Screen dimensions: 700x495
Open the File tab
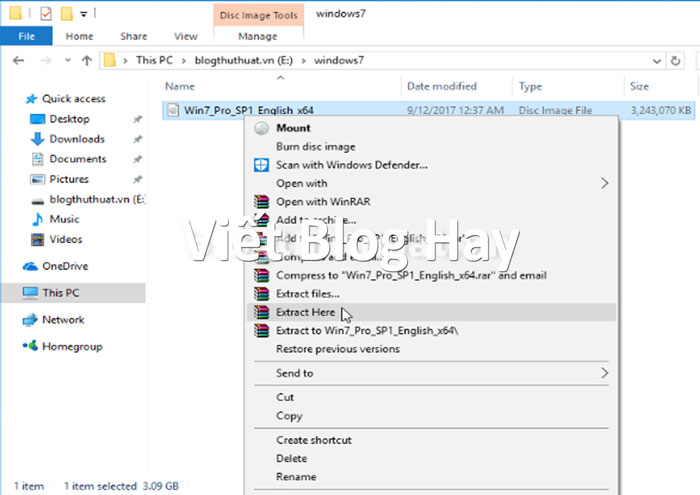[26, 36]
